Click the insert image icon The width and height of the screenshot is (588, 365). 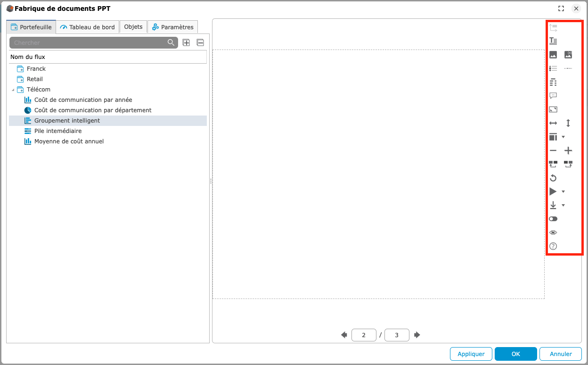pyautogui.click(x=553, y=55)
